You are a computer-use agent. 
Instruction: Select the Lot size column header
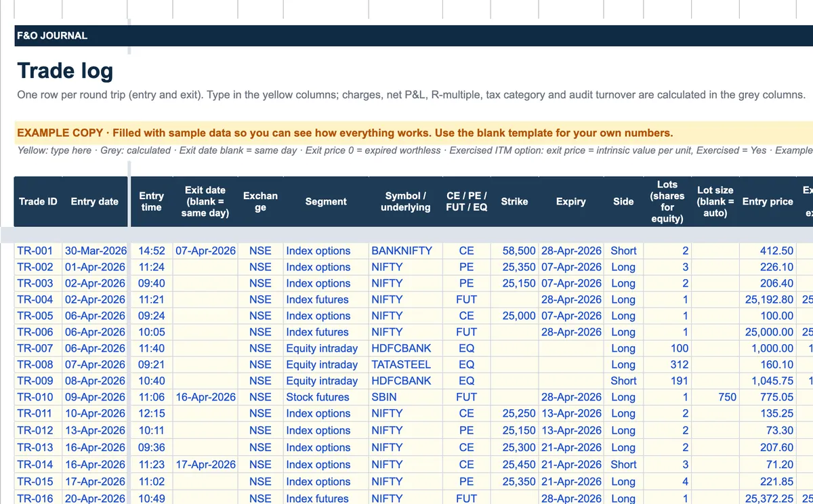[715, 201]
